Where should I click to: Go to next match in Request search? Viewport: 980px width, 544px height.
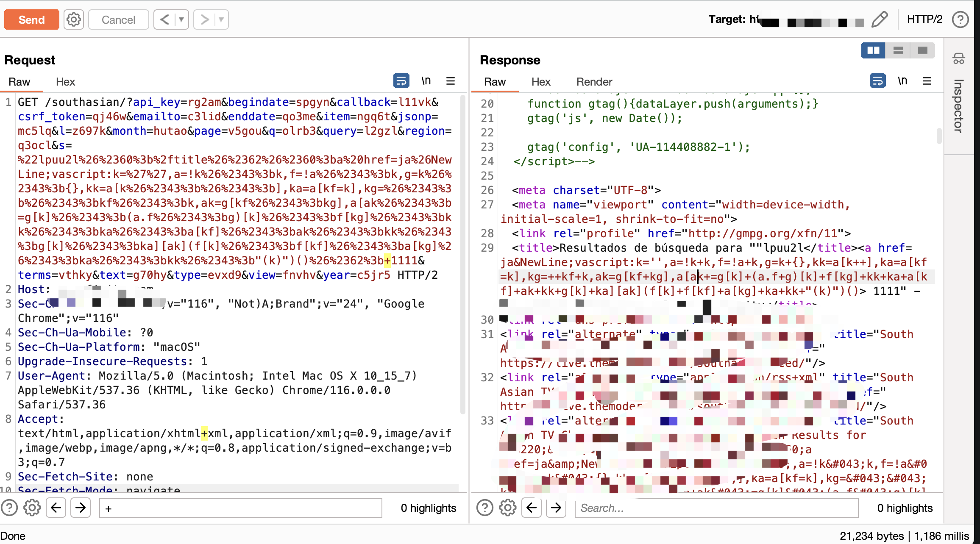(81, 508)
